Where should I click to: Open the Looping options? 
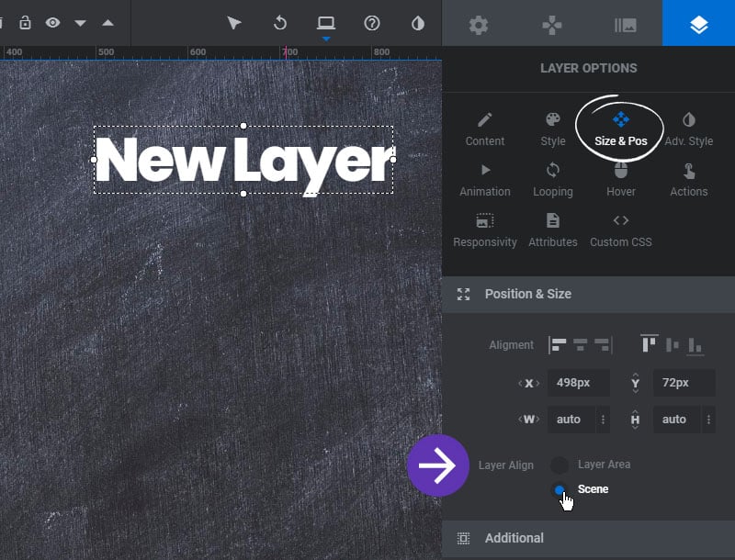[x=553, y=180]
